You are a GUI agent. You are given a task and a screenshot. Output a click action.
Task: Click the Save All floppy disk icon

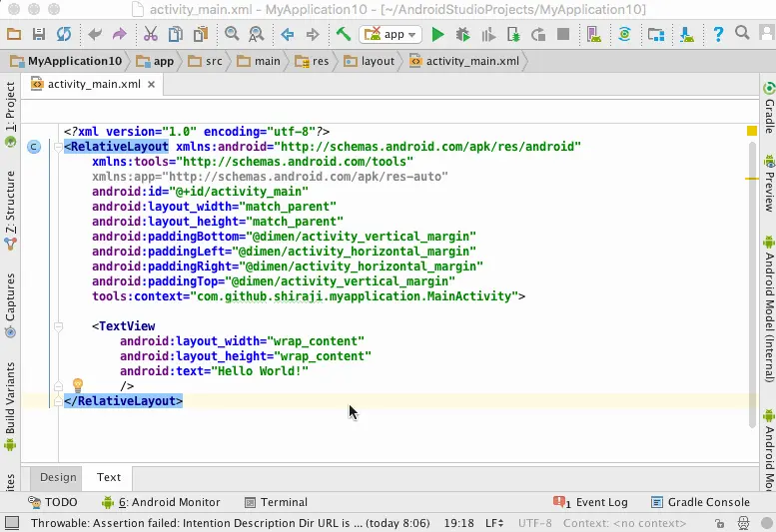pyautogui.click(x=39, y=34)
